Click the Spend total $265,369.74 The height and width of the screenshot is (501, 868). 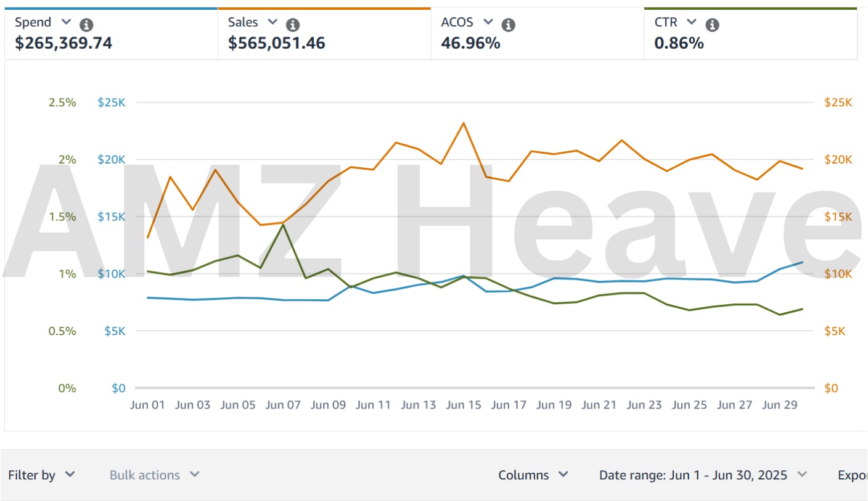click(63, 43)
